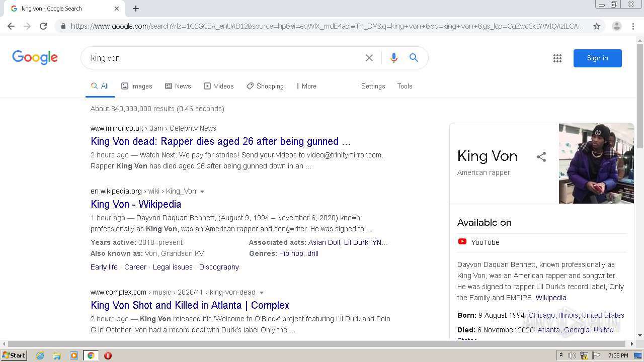
Task: Open search Tools
Action: pos(405,86)
